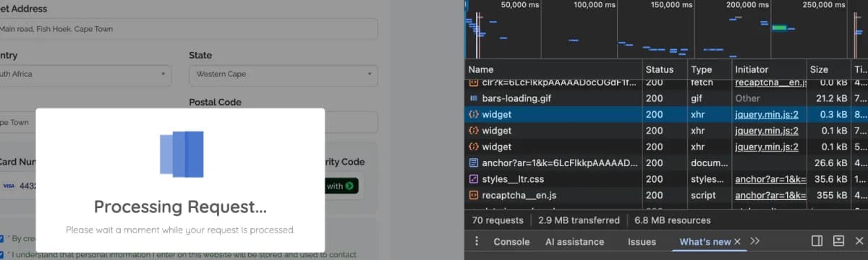Click the anchor?ar=1 document icon
Screen dimensions: 868x260
[x=474, y=162]
